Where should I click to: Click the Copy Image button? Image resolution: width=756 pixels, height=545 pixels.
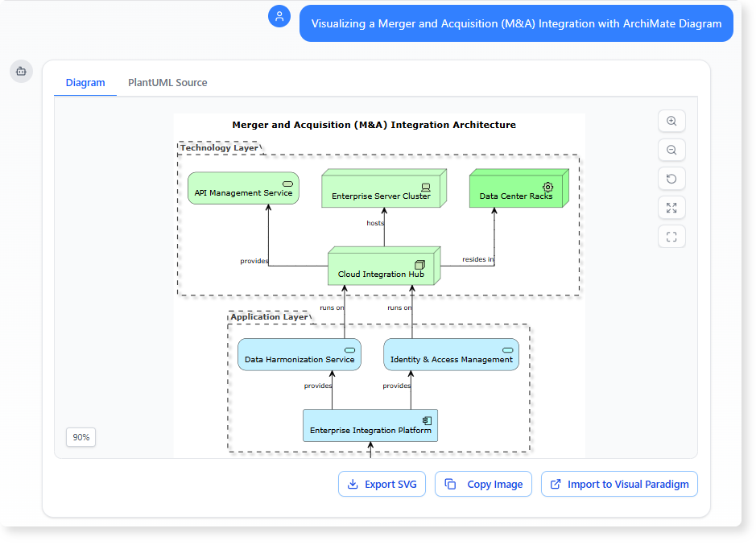(x=483, y=484)
